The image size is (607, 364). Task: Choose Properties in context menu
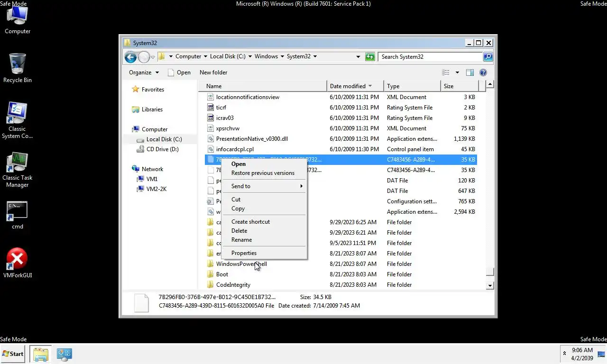coord(264,253)
